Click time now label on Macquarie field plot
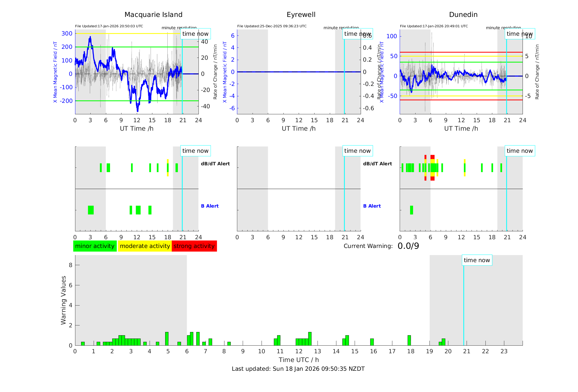The width and height of the screenshot is (578, 392). [195, 34]
